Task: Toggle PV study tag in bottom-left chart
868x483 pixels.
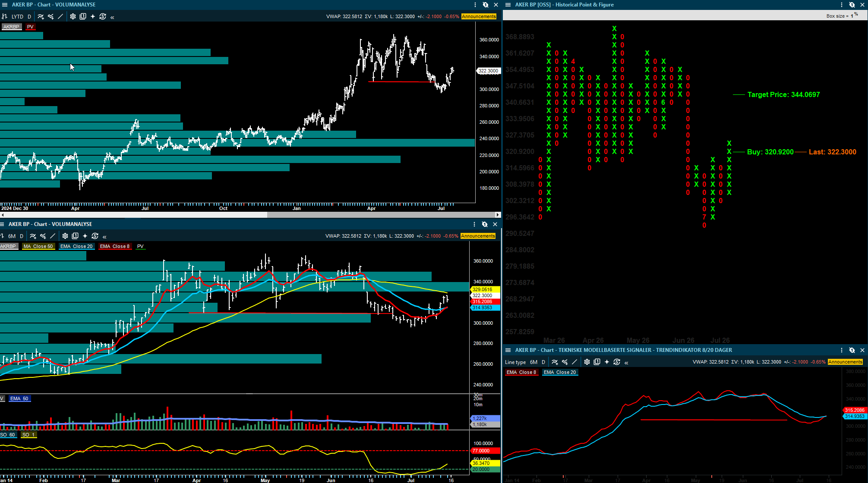Action: coord(140,246)
